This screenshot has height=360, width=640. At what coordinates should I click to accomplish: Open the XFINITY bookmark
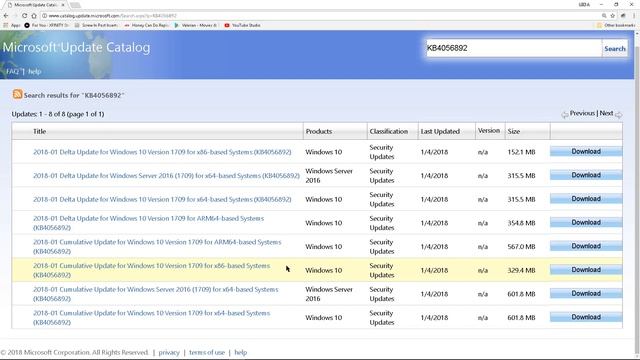pyautogui.click(x=46, y=25)
